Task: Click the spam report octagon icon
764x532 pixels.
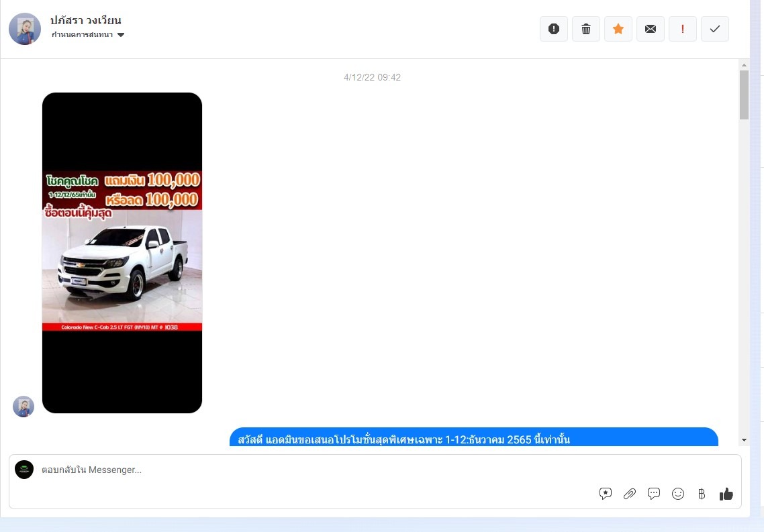Action: (554, 29)
